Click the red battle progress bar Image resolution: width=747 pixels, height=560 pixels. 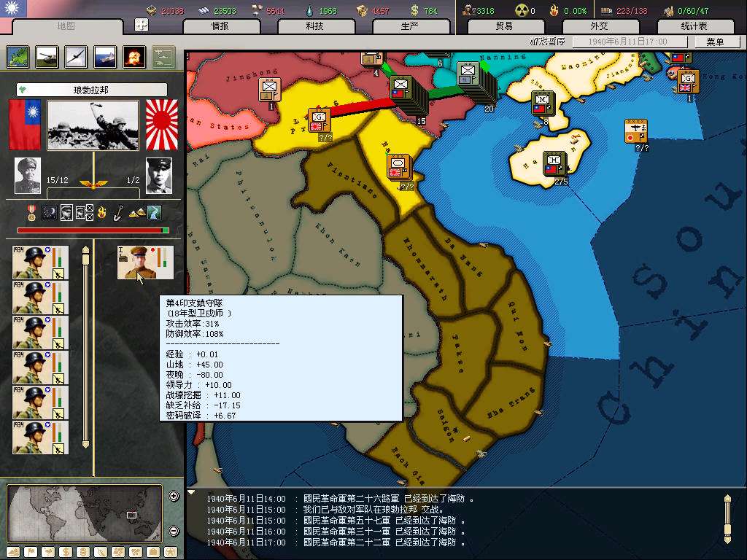click(x=93, y=230)
